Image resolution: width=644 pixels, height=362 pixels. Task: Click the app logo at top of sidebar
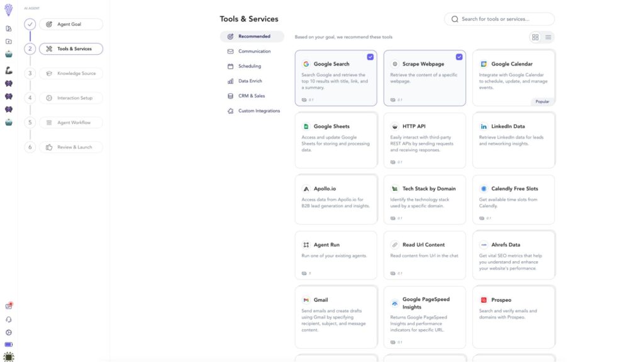(x=9, y=10)
